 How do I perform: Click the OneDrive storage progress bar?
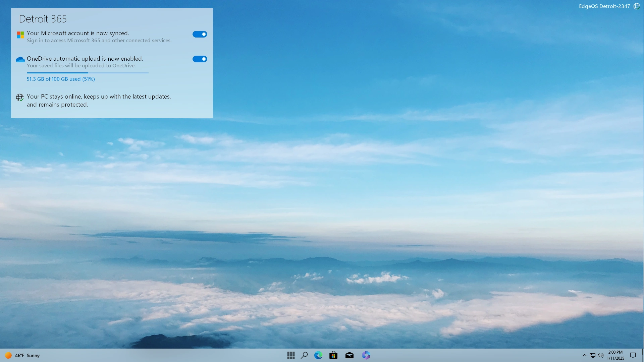pos(88,73)
